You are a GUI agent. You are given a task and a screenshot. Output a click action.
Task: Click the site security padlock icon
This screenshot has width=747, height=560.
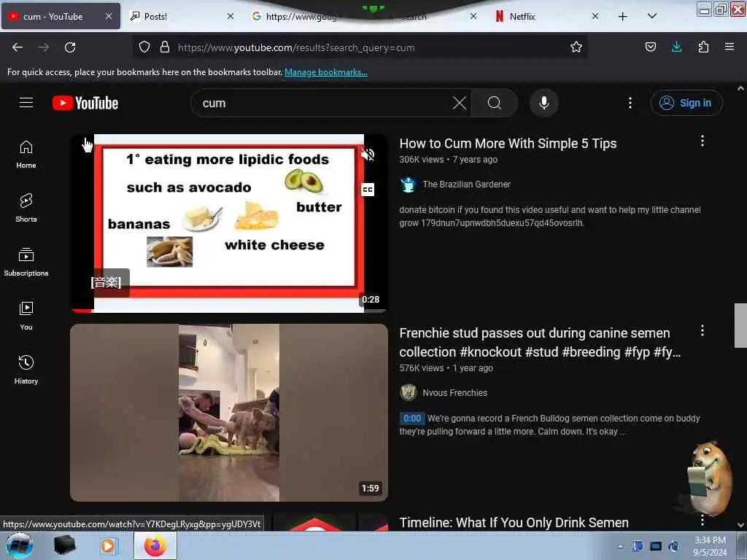coord(165,47)
